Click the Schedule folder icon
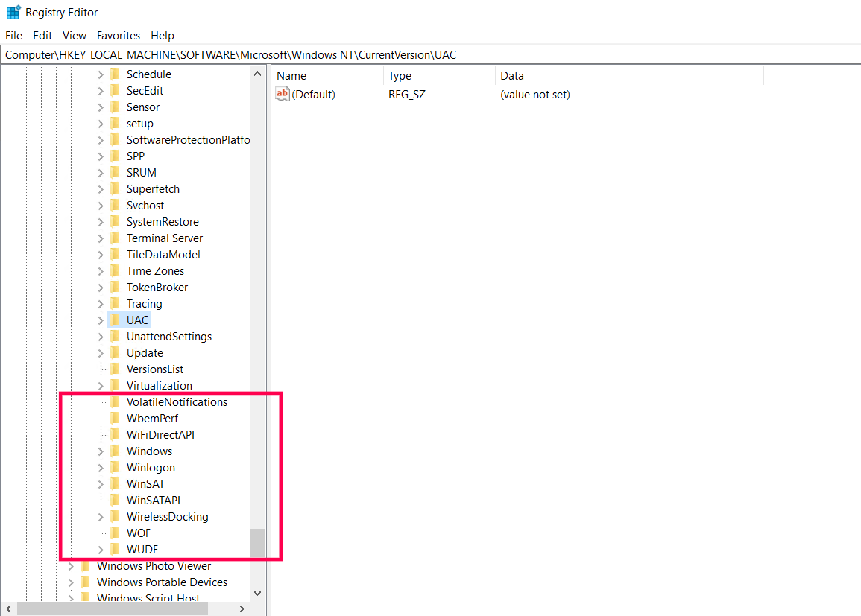The width and height of the screenshot is (861, 616). pyautogui.click(x=115, y=74)
